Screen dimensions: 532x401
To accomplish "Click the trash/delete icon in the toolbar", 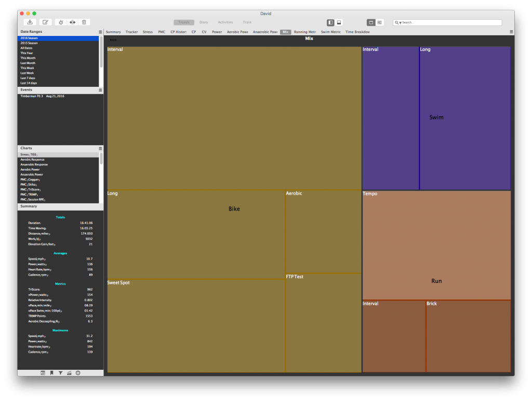I will tap(84, 22).
